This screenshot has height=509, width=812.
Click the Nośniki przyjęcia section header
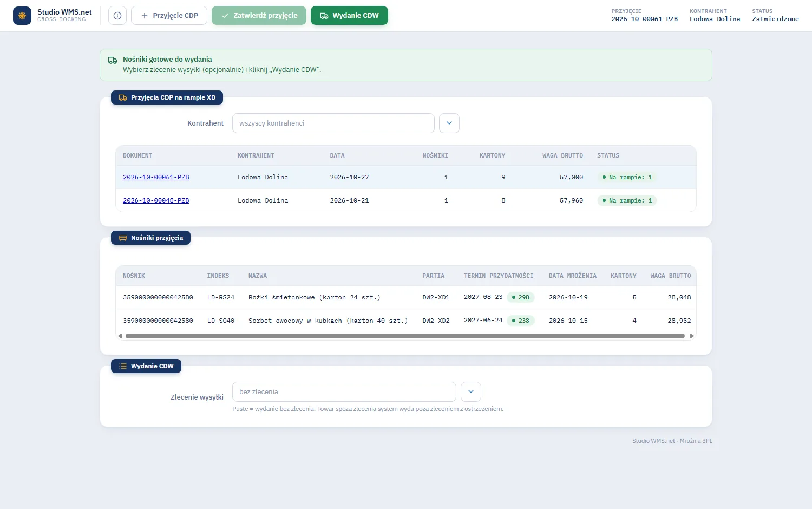pyautogui.click(x=150, y=238)
